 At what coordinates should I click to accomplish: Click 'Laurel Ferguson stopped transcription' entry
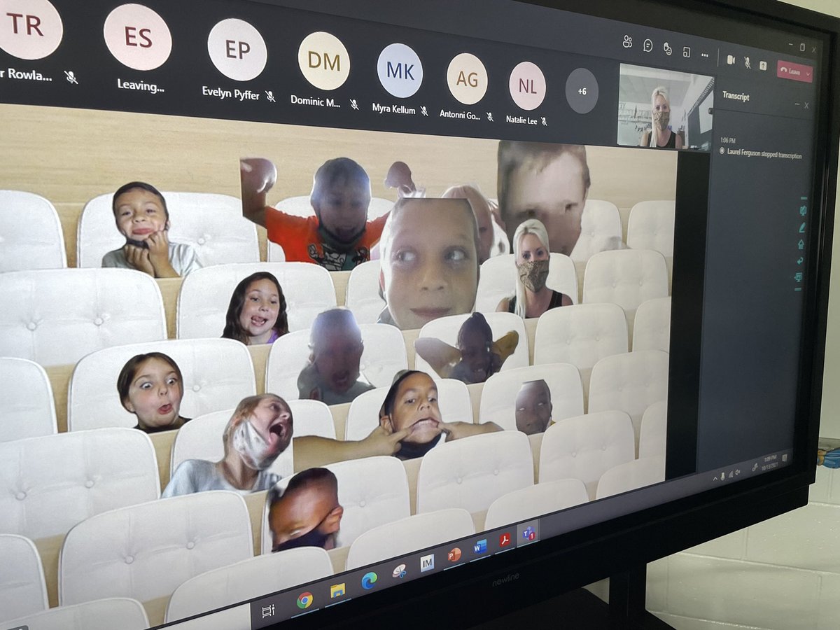[764, 154]
